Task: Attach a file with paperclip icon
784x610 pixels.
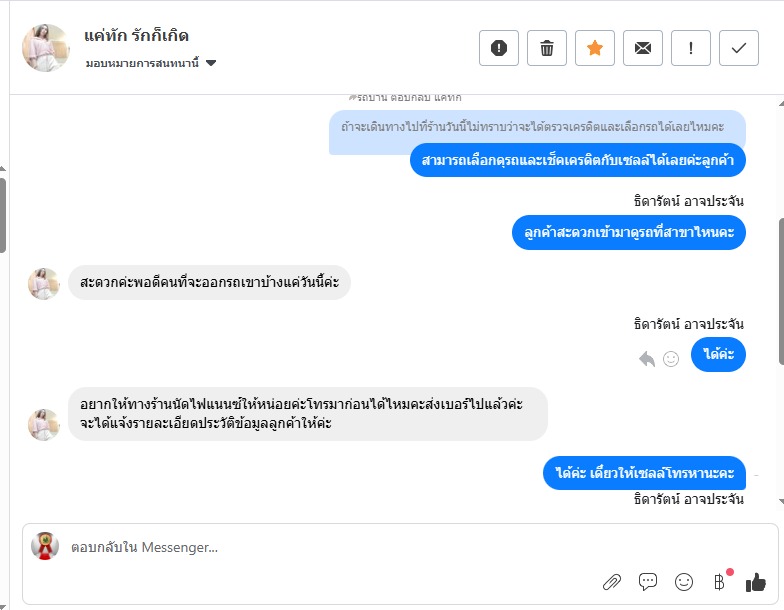Action: tap(612, 581)
